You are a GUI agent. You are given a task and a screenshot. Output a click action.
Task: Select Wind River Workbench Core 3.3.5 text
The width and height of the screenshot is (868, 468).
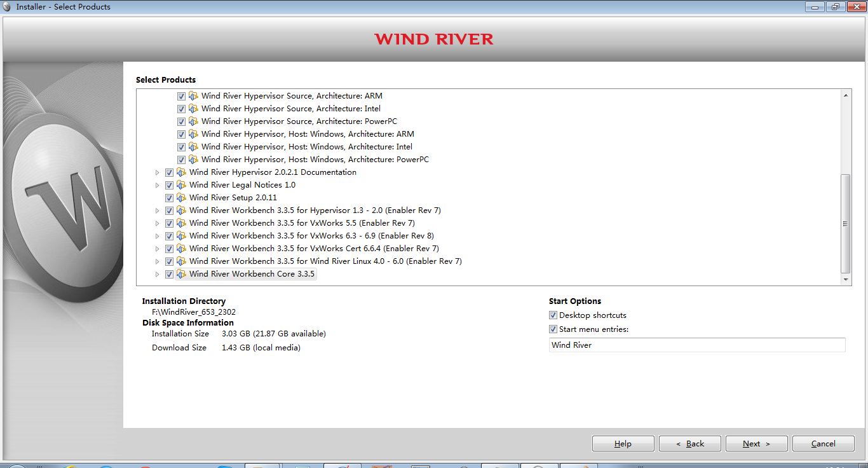point(252,274)
